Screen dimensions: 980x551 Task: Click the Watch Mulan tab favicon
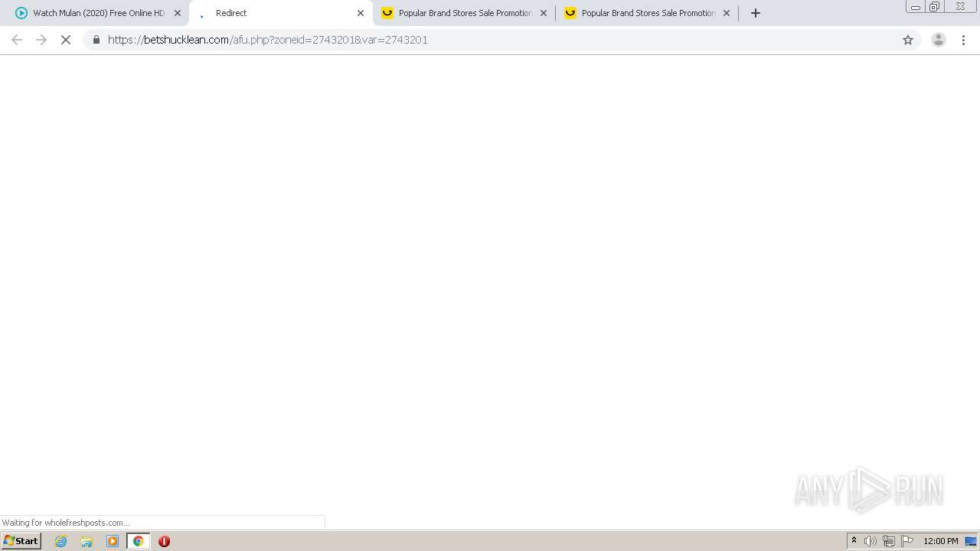pyautogui.click(x=21, y=13)
